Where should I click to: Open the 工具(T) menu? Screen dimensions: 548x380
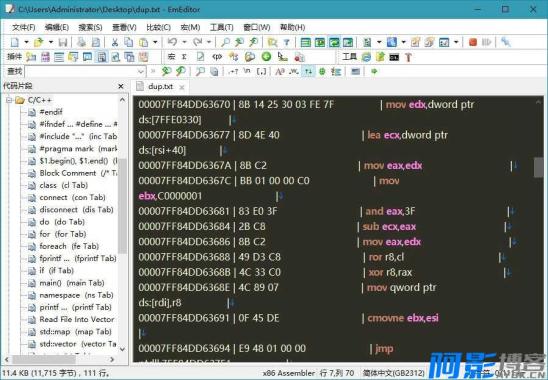coord(222,27)
